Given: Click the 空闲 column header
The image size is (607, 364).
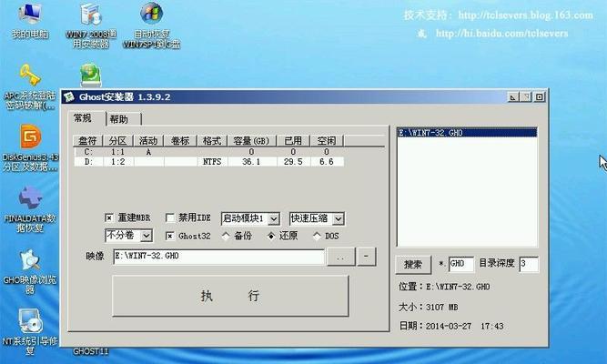Looking at the screenshot, I should click(x=327, y=140).
